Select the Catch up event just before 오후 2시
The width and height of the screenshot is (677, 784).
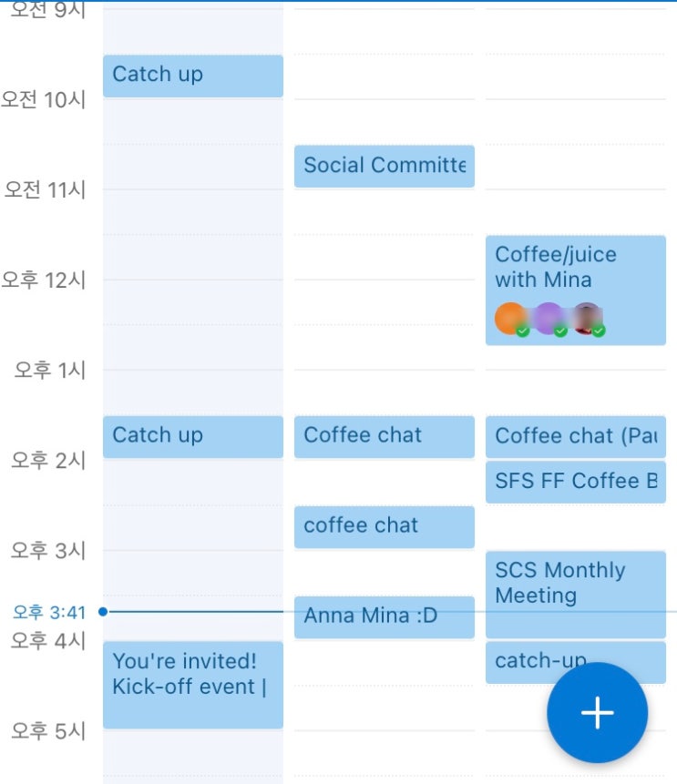click(192, 436)
